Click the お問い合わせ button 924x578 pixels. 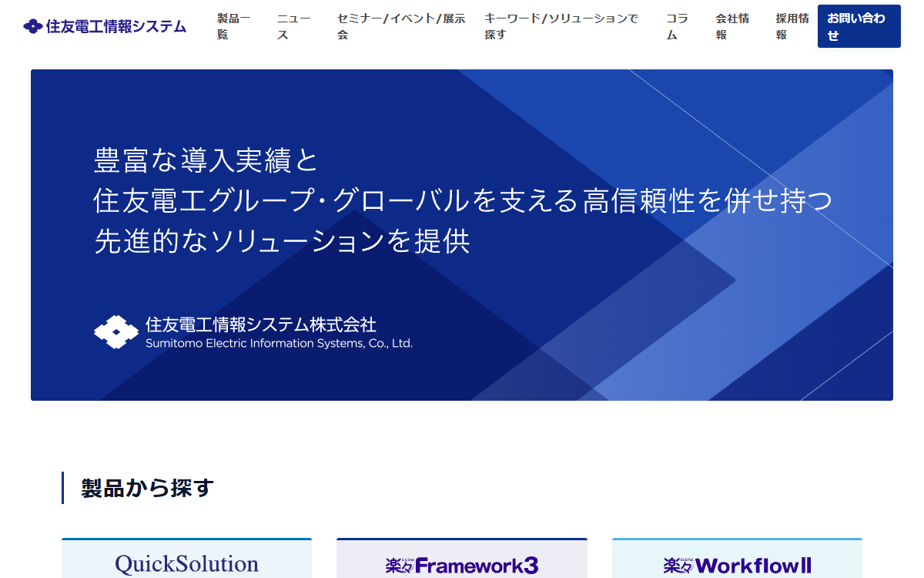[859, 26]
